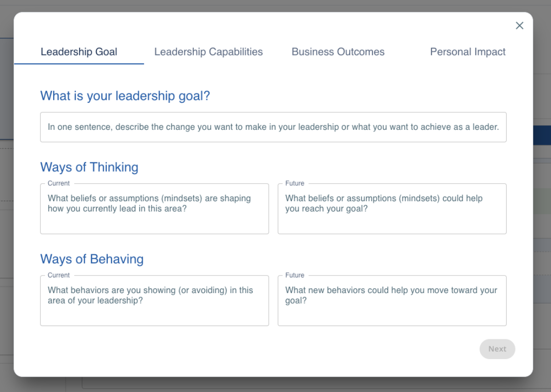
Task: Click the "Future" label in Ways of Thinking
Action: point(295,183)
